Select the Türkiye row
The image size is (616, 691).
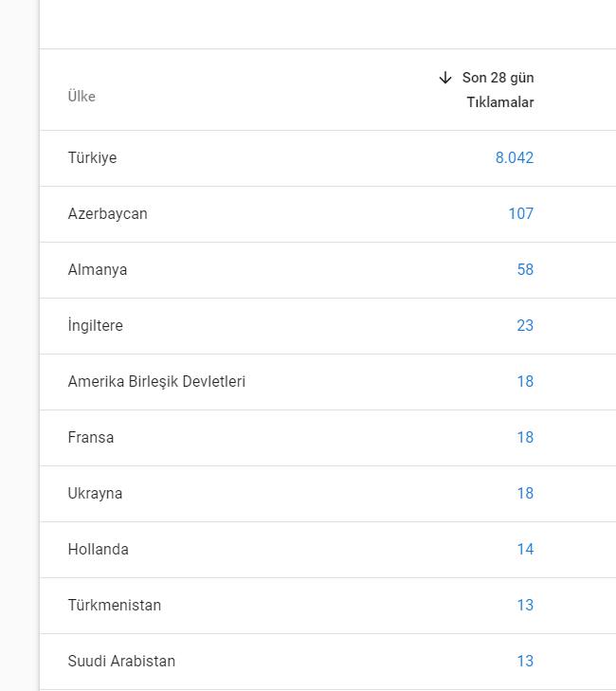328,158
